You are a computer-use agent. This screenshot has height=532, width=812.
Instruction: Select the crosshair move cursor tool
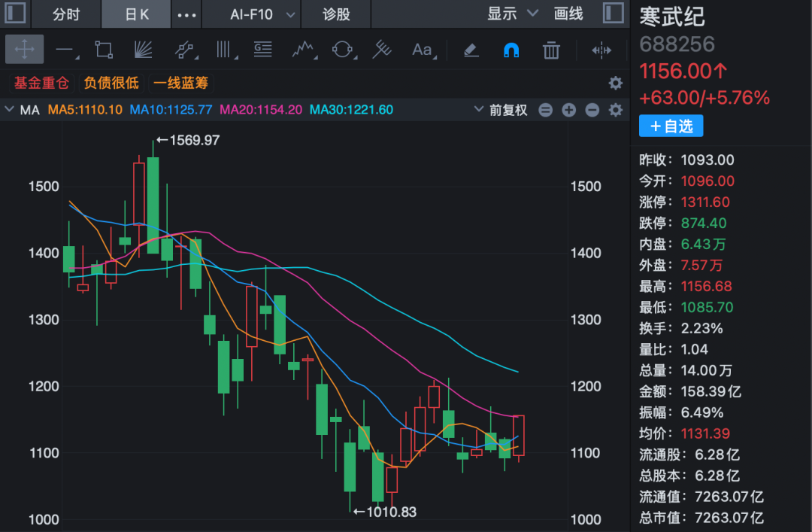pos(24,50)
